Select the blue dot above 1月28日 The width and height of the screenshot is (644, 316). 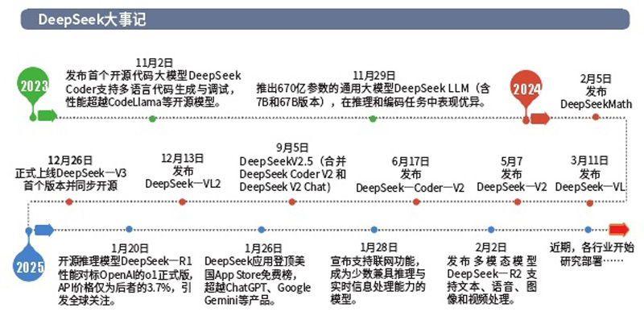374,230
